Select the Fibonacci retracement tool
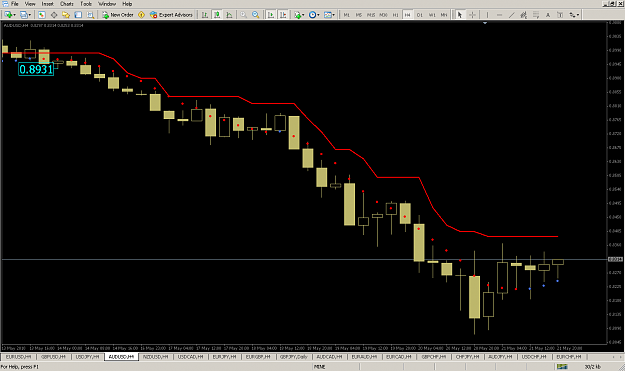Viewport: 625px width, 371px height. point(536,15)
